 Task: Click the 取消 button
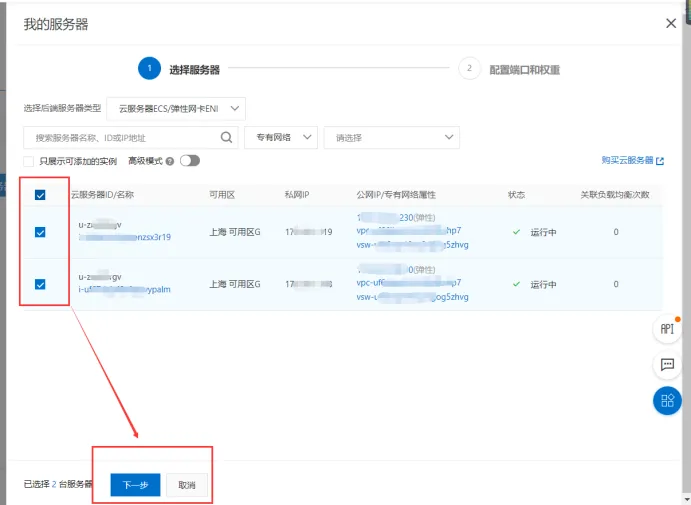187,485
